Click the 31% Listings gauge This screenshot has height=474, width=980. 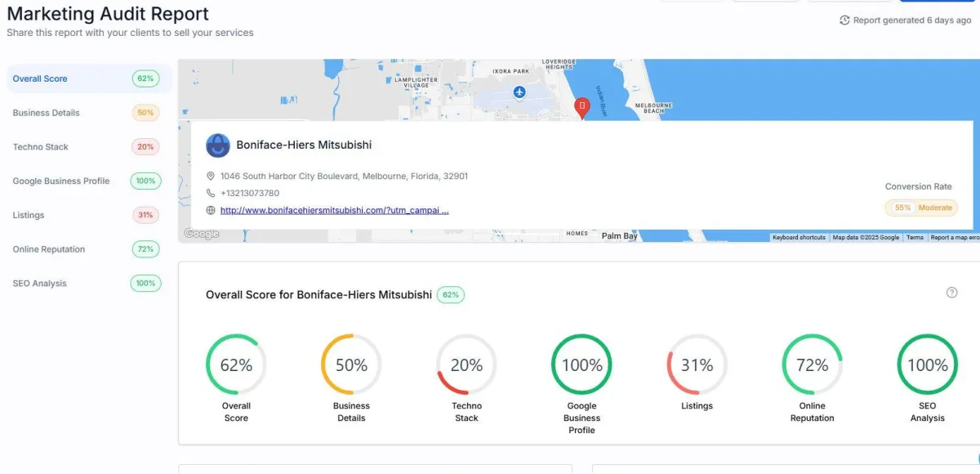point(697,364)
